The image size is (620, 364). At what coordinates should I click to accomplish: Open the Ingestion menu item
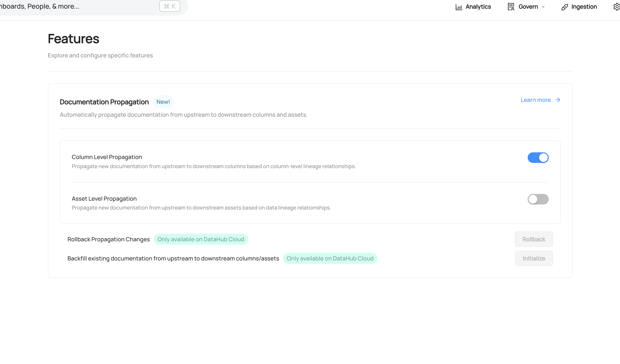click(x=584, y=7)
